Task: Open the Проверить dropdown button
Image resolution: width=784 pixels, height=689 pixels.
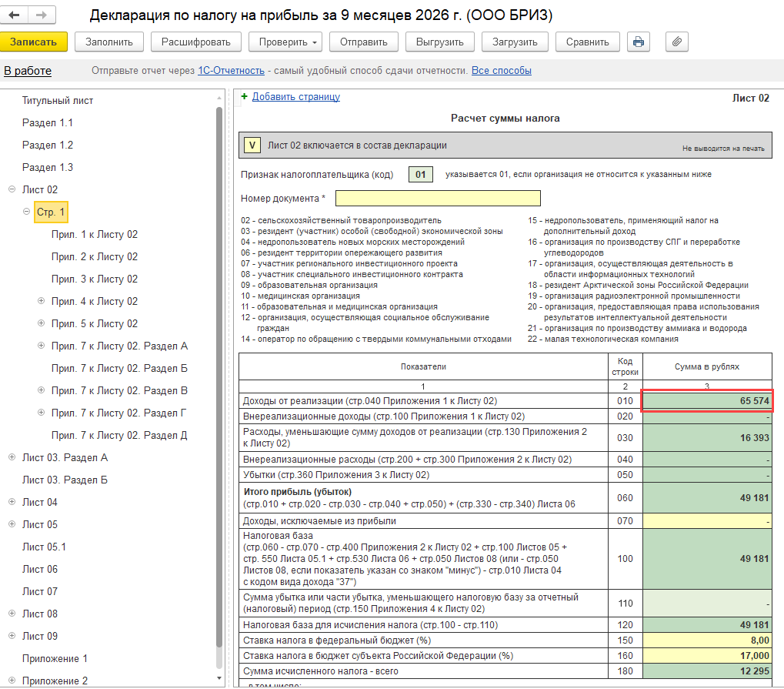Action: [x=285, y=42]
